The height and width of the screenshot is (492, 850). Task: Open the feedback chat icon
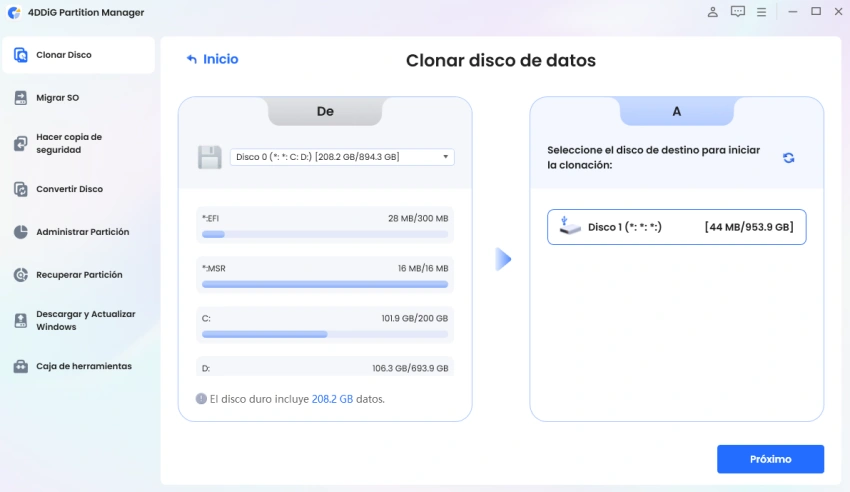tap(738, 12)
